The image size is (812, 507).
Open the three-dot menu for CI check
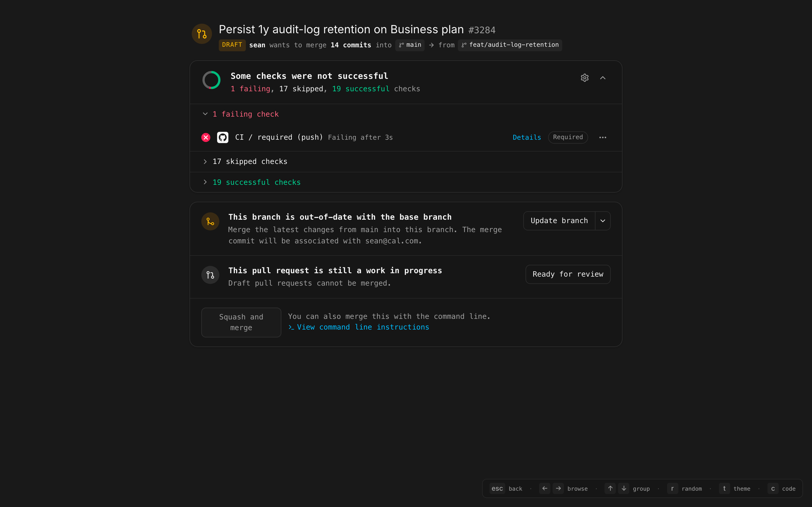point(603,137)
